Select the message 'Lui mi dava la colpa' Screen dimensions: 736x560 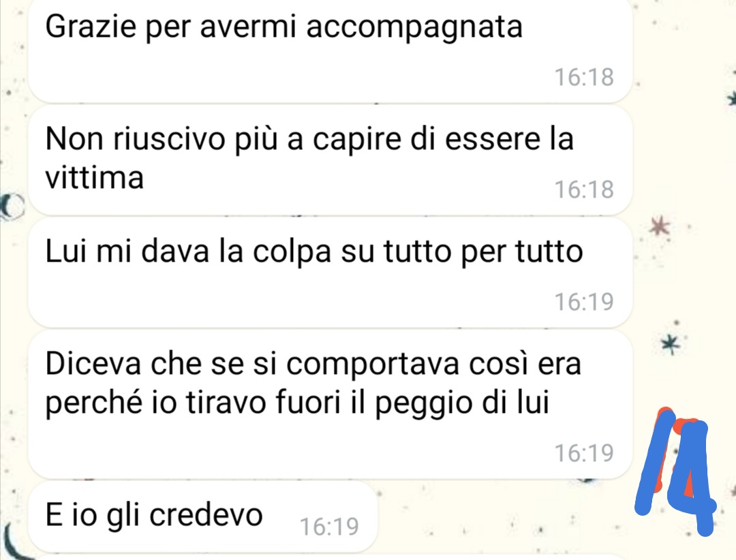pos(331,273)
